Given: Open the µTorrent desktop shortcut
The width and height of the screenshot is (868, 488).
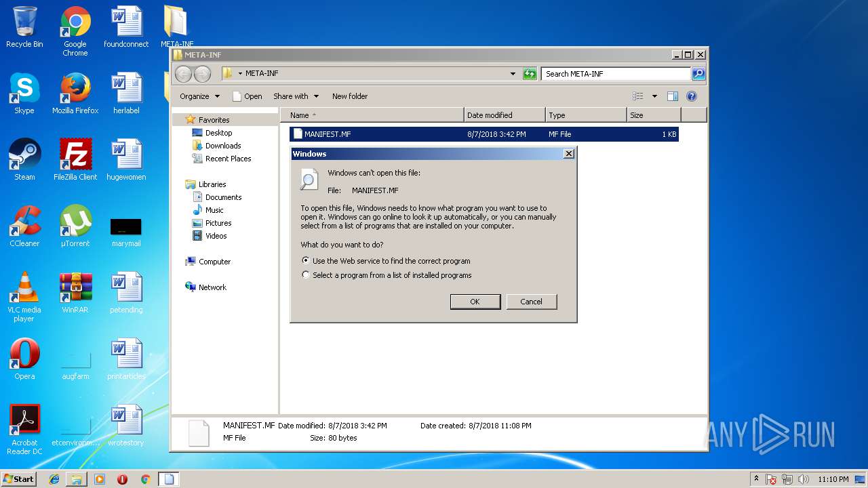Looking at the screenshot, I should (75, 226).
